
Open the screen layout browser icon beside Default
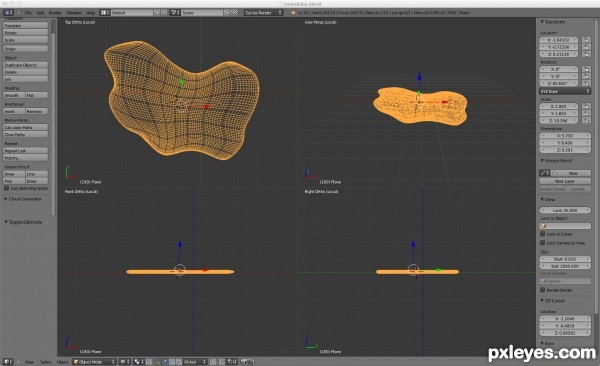(104, 13)
